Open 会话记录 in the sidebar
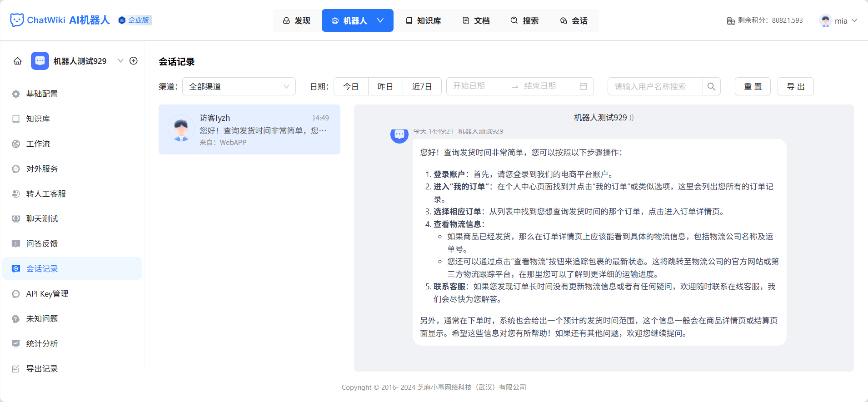 [72, 268]
